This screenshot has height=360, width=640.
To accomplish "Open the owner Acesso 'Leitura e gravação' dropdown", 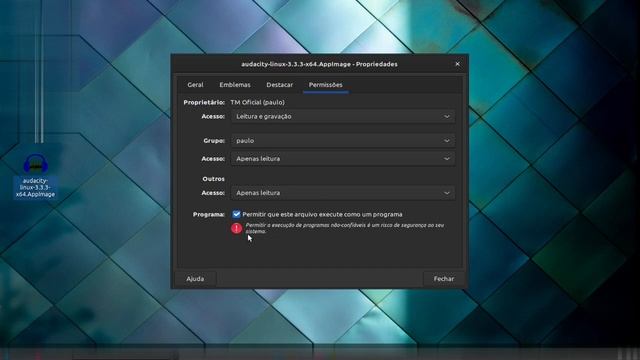I will [x=343, y=116].
